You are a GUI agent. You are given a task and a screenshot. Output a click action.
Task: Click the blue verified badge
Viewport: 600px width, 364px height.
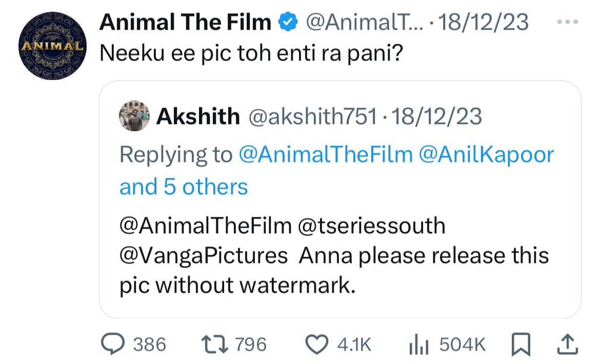pyautogui.click(x=289, y=22)
